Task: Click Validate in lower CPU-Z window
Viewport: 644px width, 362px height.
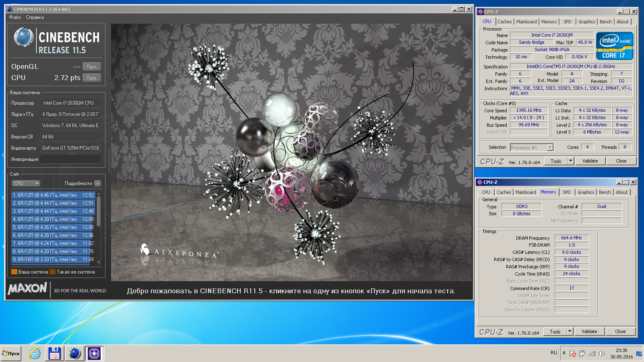Action: (589, 332)
